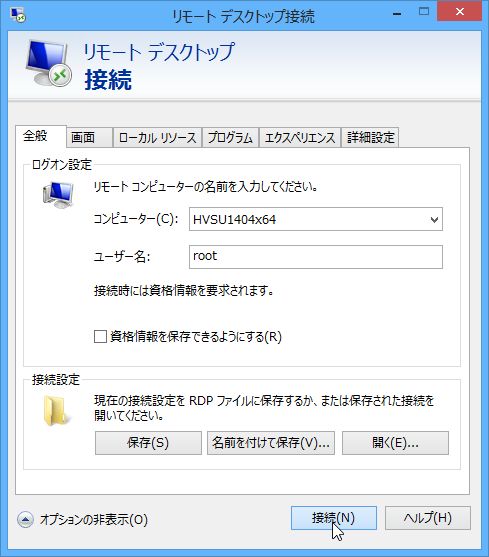Minimize the リモート デスクトップ接続 window

(397, 14)
